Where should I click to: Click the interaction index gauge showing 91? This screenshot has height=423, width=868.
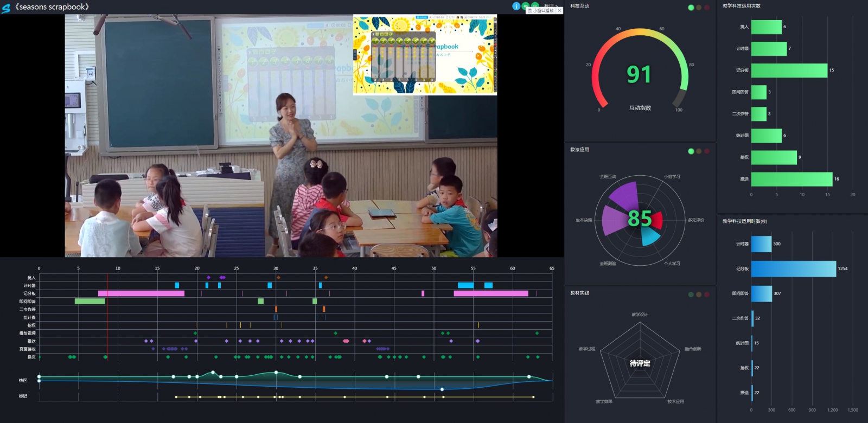(639, 74)
